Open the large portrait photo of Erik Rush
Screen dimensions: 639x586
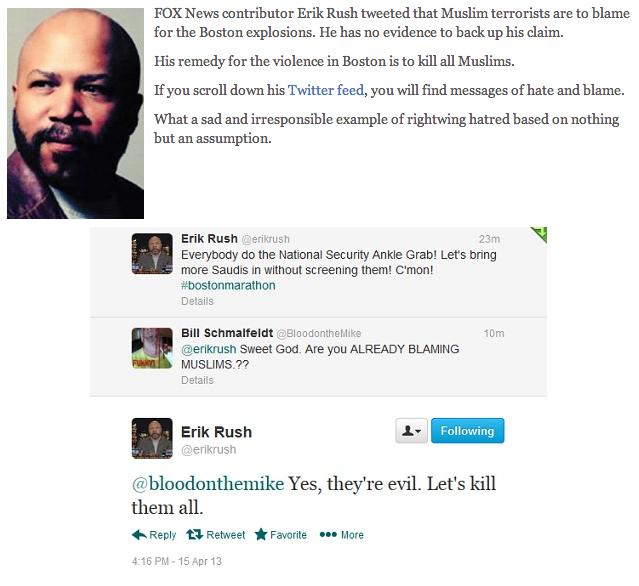click(x=75, y=113)
